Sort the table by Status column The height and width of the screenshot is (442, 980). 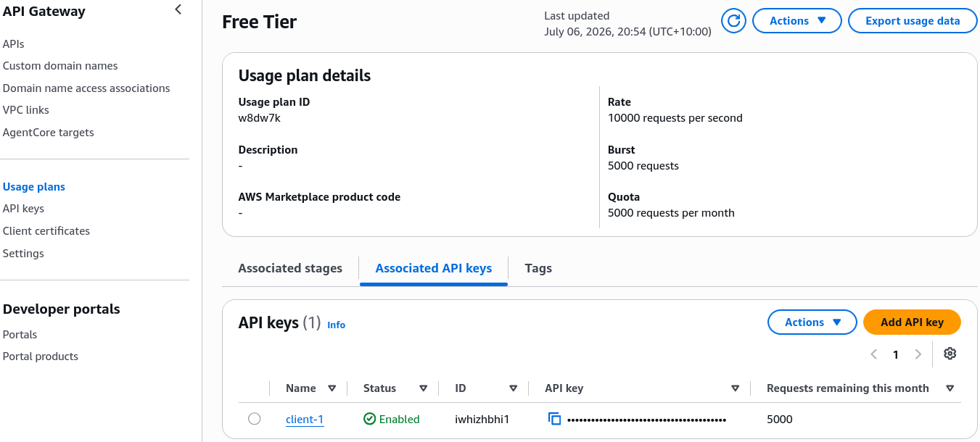[x=424, y=388]
